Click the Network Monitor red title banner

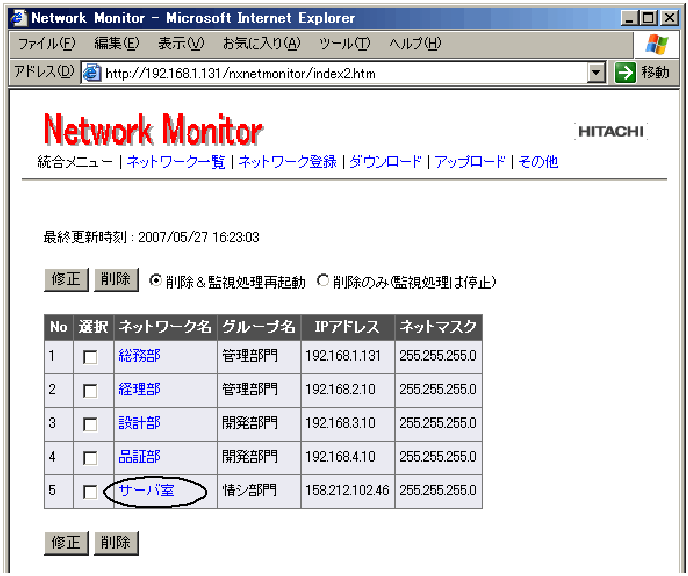coord(153,129)
